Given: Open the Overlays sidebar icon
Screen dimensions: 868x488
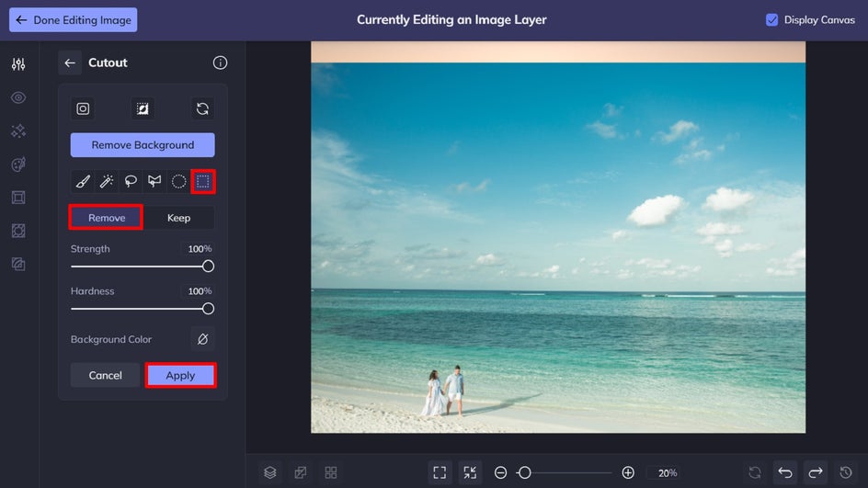Looking at the screenshot, I should tap(18, 231).
